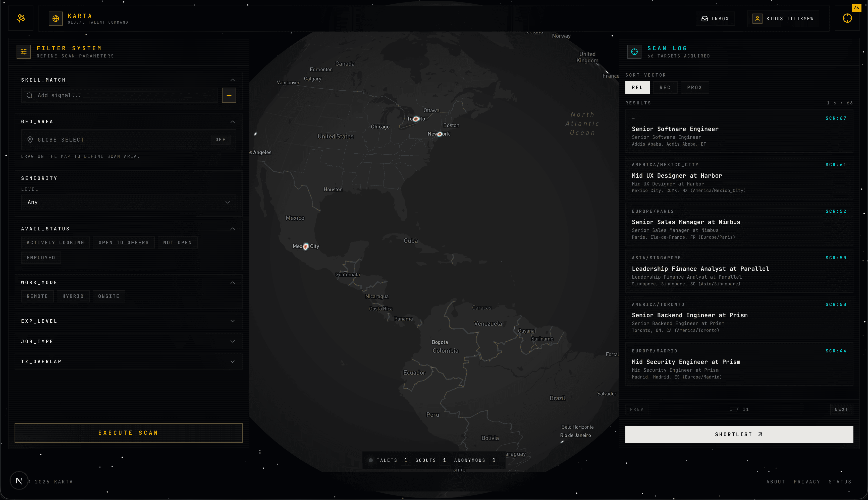Screen dimensions: 868x500
Task: Select the REC sort tab
Action: click(665, 87)
